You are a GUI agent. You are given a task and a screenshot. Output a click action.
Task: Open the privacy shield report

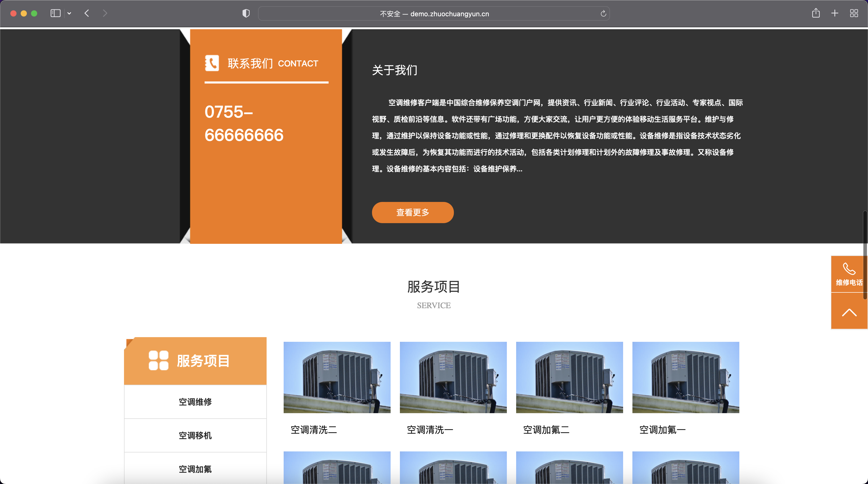point(246,13)
